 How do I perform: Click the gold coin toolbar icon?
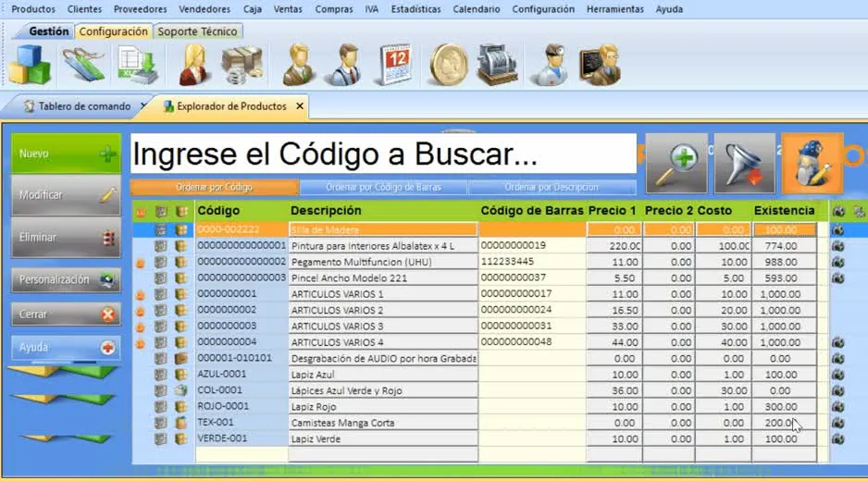click(x=448, y=66)
